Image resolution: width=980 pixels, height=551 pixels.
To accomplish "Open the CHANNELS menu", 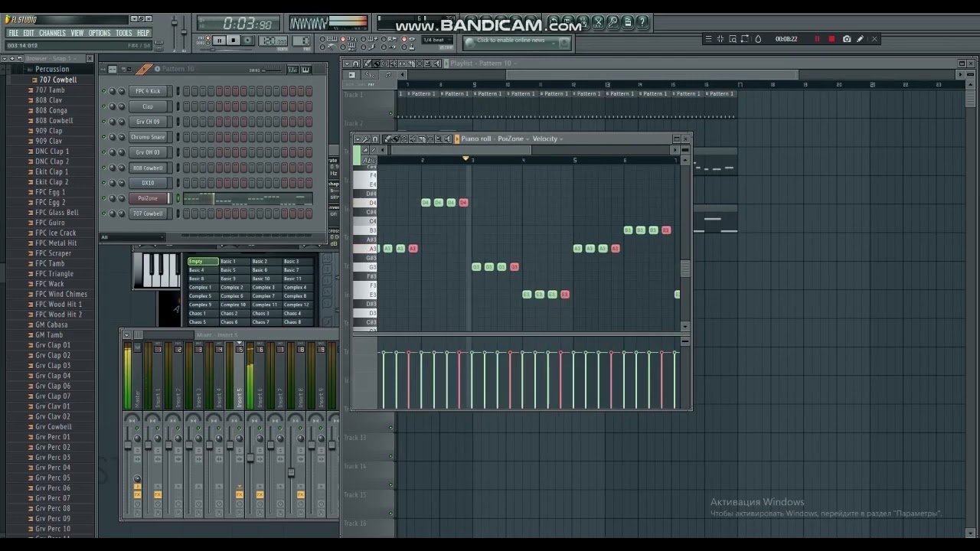I will 52,33.
